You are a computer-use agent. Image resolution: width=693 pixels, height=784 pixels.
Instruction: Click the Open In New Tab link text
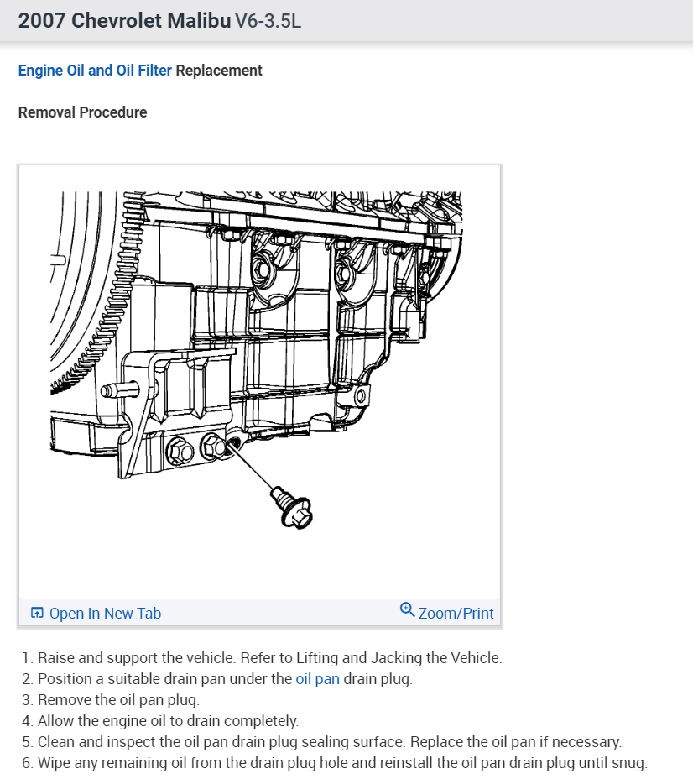[x=105, y=613]
